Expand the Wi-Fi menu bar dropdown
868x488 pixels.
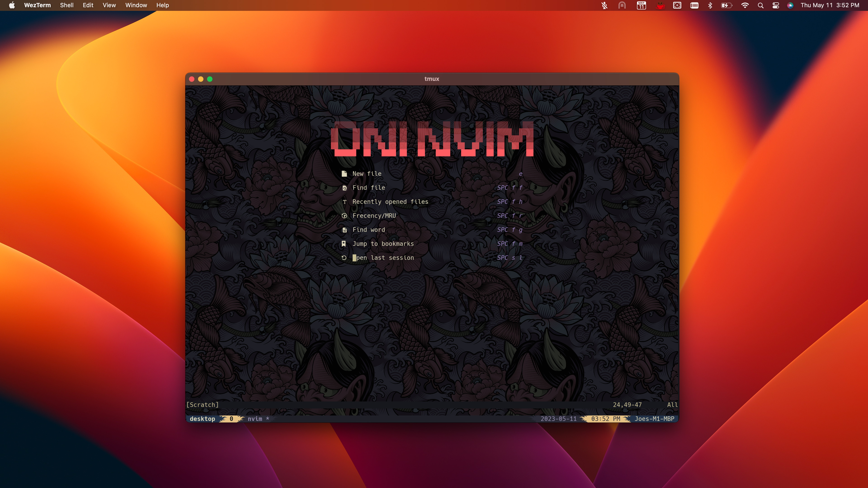click(x=745, y=5)
